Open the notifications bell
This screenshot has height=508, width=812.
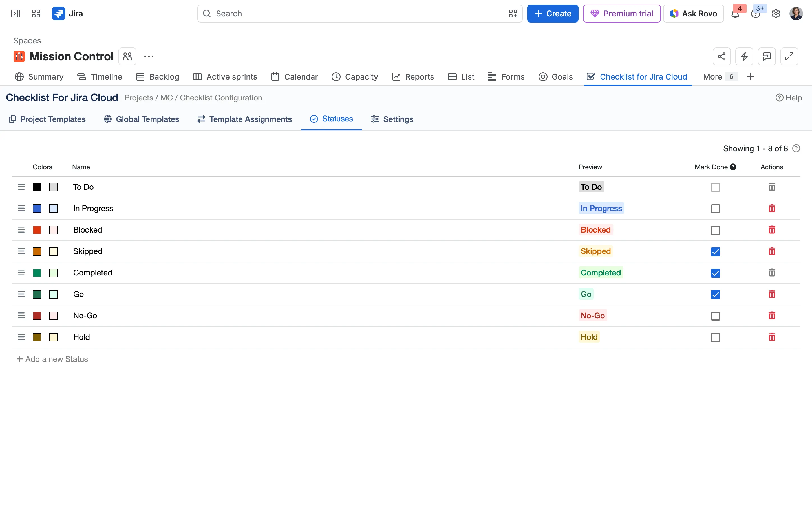pyautogui.click(x=735, y=14)
